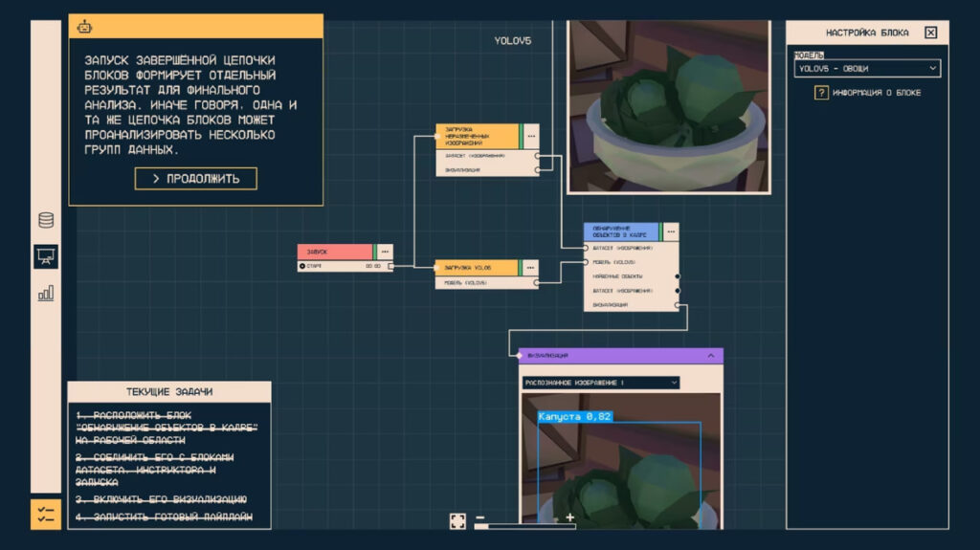Image resolution: width=980 pixels, height=550 pixels.
Task: Click the robot assistant icon in header
Action: (x=85, y=26)
